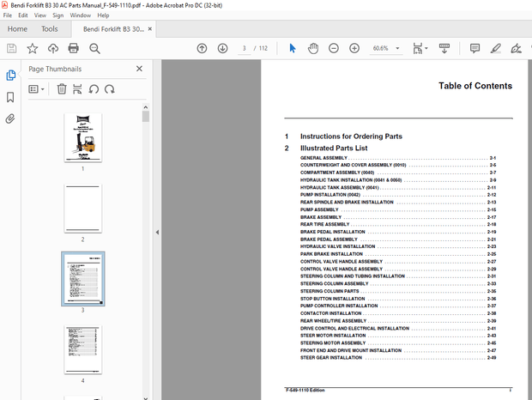Open the thumbnails options dropdown
The width and height of the screenshot is (532, 400).
coord(36,89)
